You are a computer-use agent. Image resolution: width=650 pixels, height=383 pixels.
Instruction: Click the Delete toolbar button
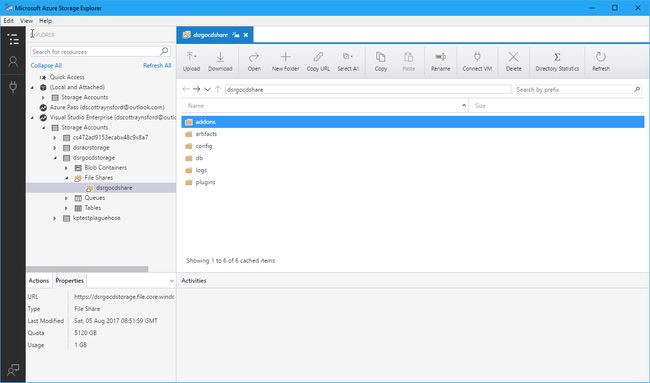click(513, 61)
